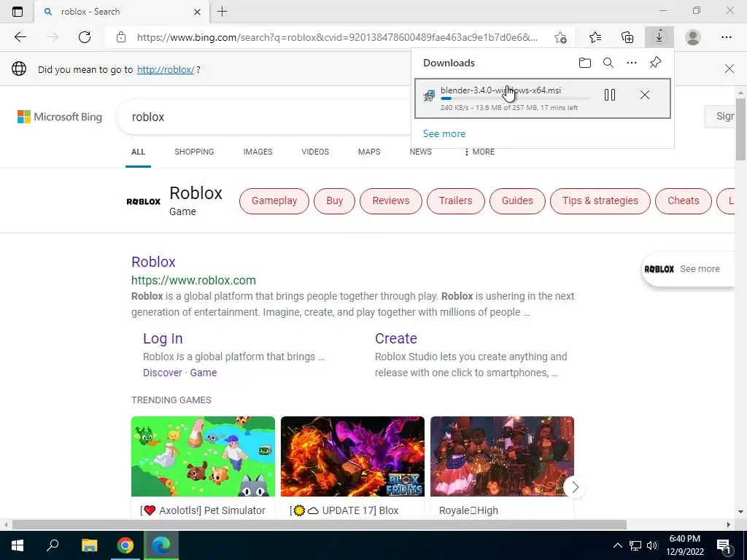Open the Blox Fruits game thumbnail
Screen dimensions: 747x560
(x=352, y=456)
